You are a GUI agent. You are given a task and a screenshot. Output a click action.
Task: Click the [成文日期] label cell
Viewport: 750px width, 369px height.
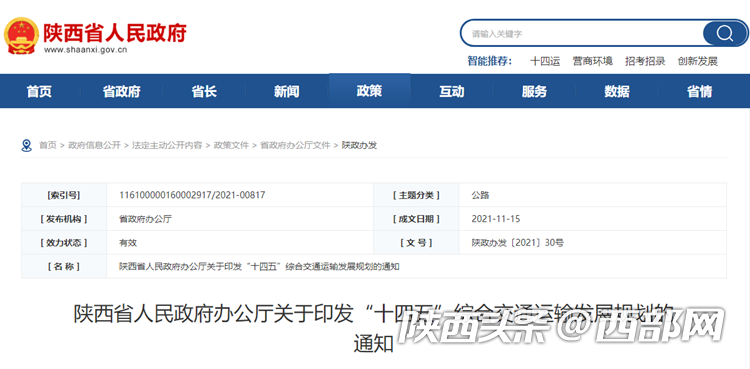(x=416, y=219)
